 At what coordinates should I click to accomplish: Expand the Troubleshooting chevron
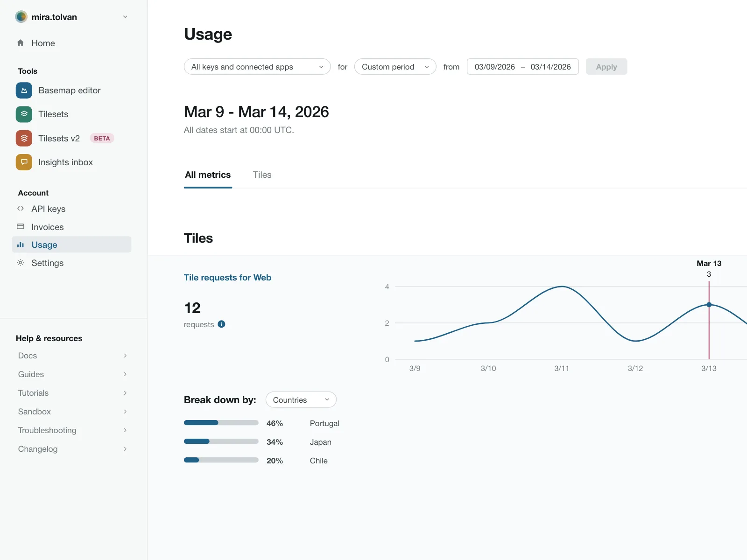tap(125, 430)
